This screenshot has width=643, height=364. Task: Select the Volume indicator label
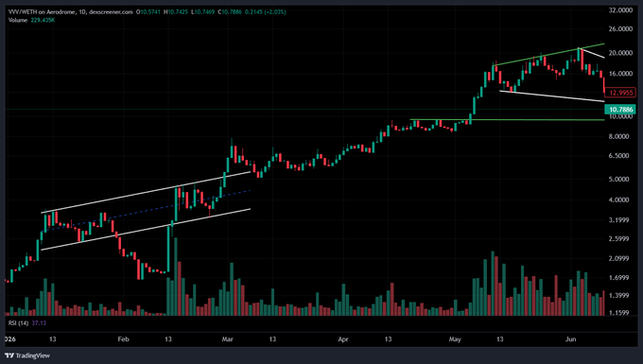click(18, 20)
